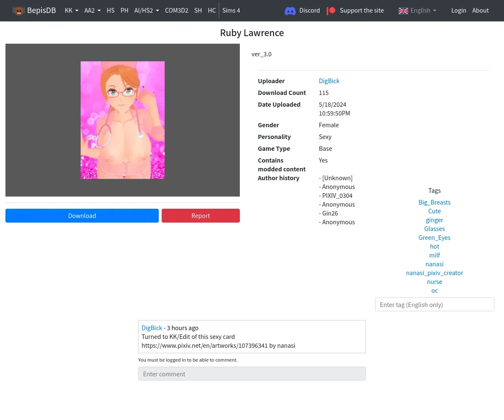The width and height of the screenshot is (504, 420).
Task: Click the Discord logo icon
Action: coord(290,11)
